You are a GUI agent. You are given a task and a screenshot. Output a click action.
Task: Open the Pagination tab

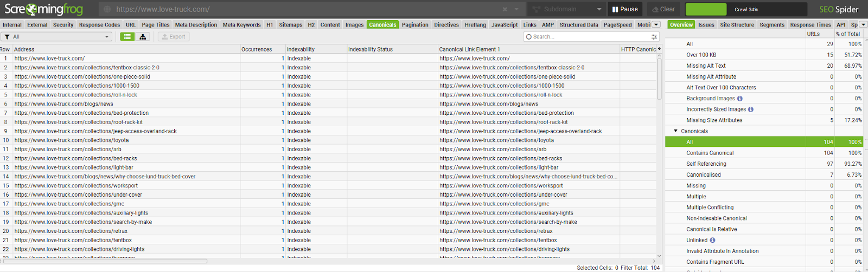tap(415, 25)
